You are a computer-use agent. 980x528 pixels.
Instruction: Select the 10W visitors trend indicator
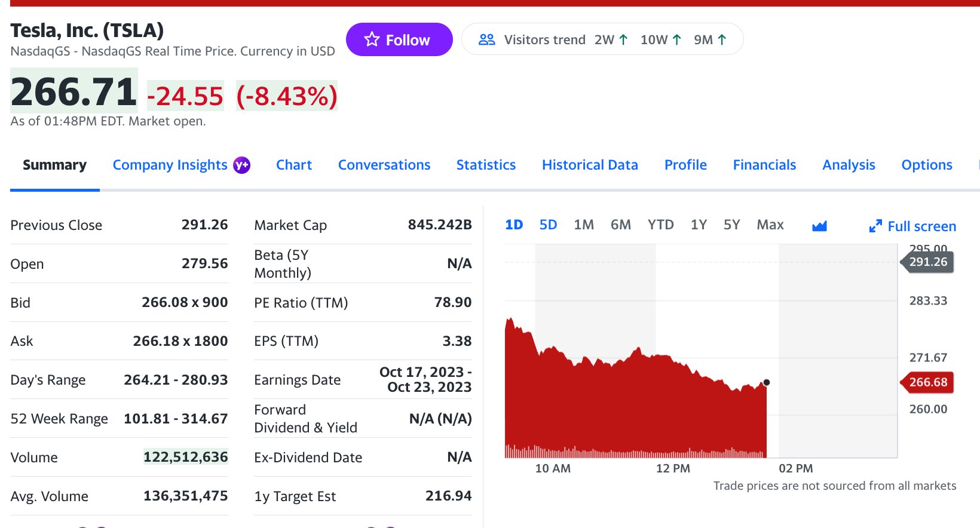coord(661,39)
